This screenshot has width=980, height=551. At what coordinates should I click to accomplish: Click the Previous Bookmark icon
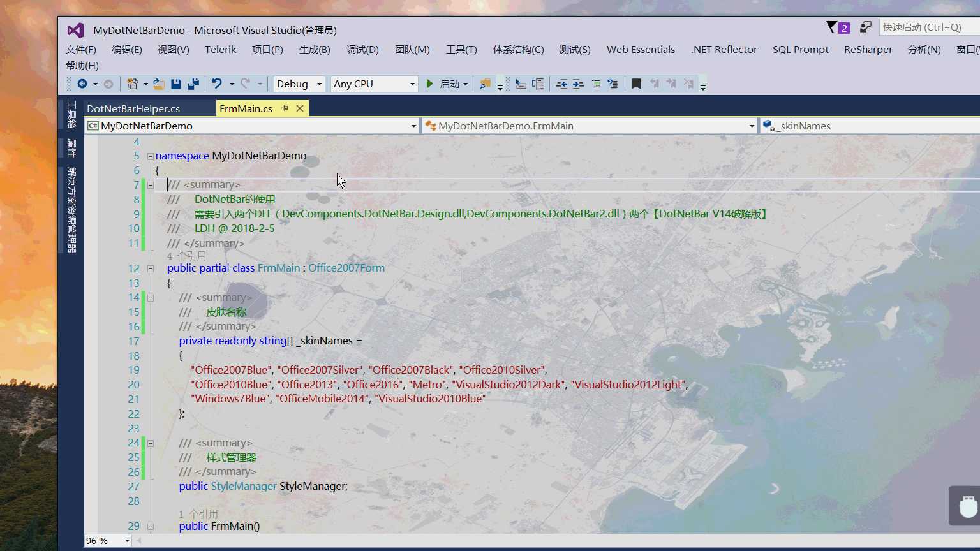click(x=654, y=84)
